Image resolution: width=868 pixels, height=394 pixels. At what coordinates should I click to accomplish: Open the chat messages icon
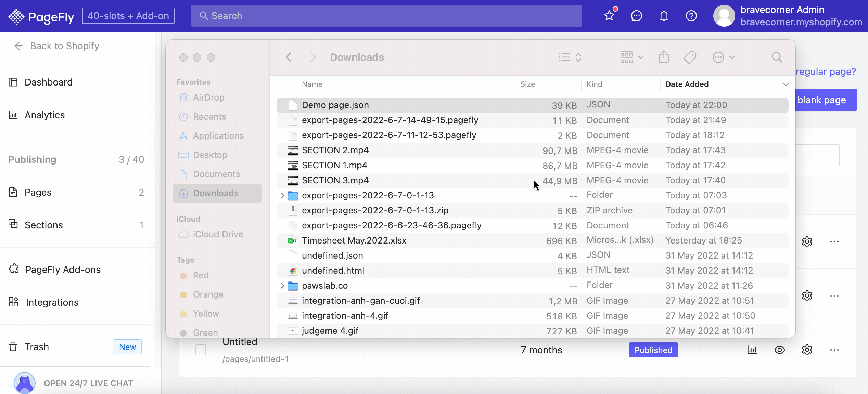point(637,16)
